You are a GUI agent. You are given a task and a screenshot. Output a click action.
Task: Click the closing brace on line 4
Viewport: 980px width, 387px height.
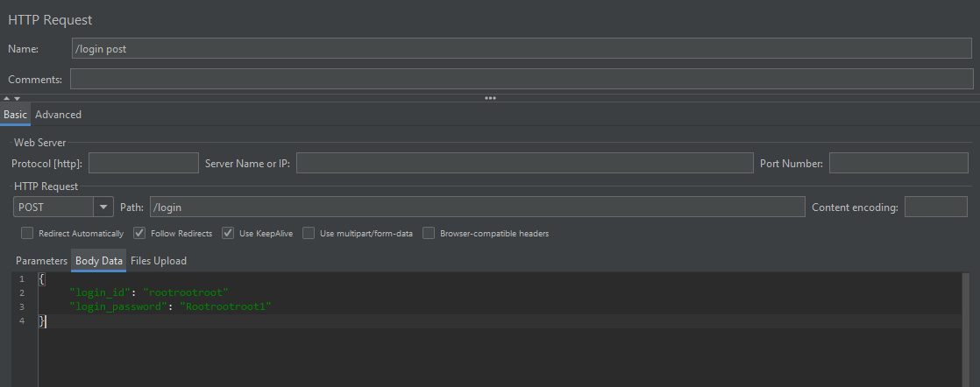click(x=42, y=320)
